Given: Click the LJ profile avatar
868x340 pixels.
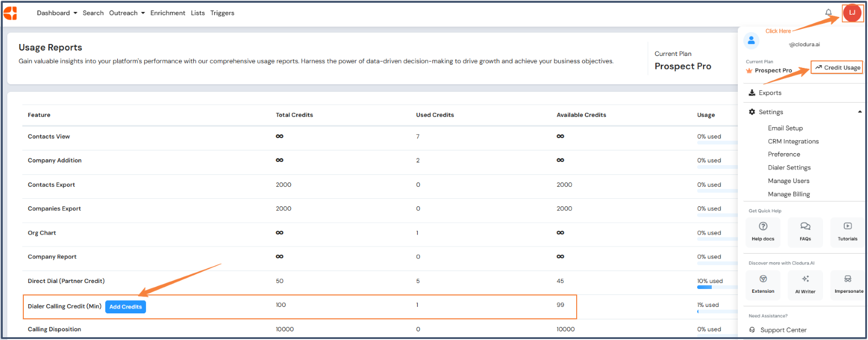Looking at the screenshot, I should click(x=852, y=12).
